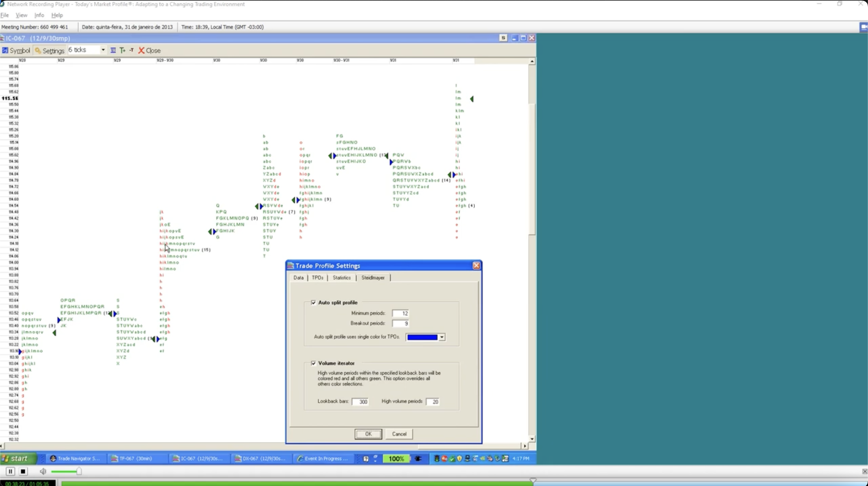The image size is (868, 486).
Task: Open Trade Navigator from the taskbar
Action: coord(75,458)
